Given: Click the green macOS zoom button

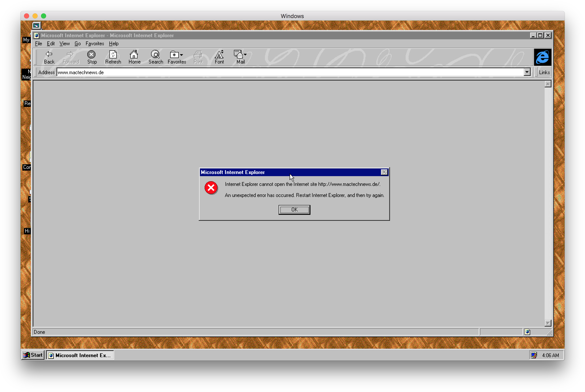Looking at the screenshot, I should (x=44, y=16).
